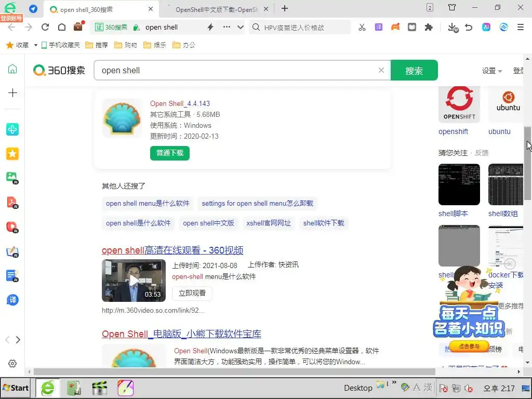Click the lightning speed mode icon
This screenshot has height=399, width=532.
click(210, 27)
